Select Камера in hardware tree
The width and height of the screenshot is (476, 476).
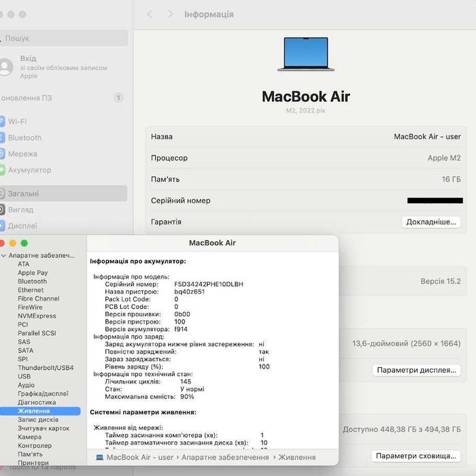point(29,437)
